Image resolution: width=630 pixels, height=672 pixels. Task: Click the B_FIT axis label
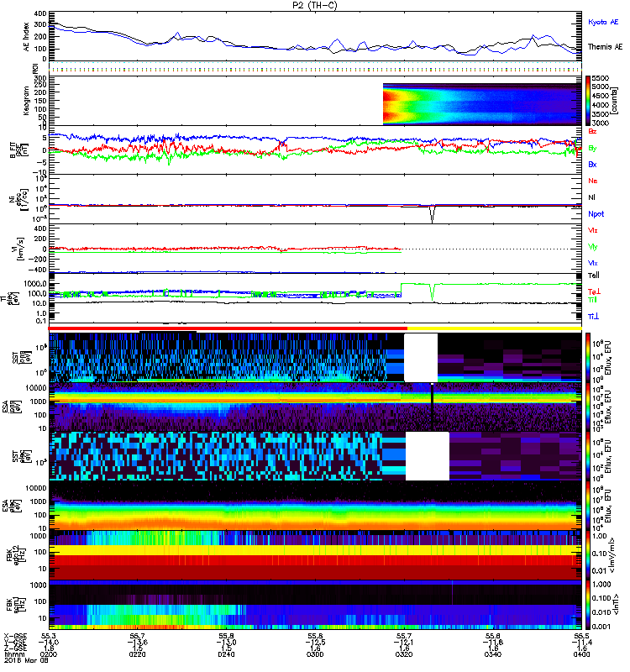[x=18, y=150]
